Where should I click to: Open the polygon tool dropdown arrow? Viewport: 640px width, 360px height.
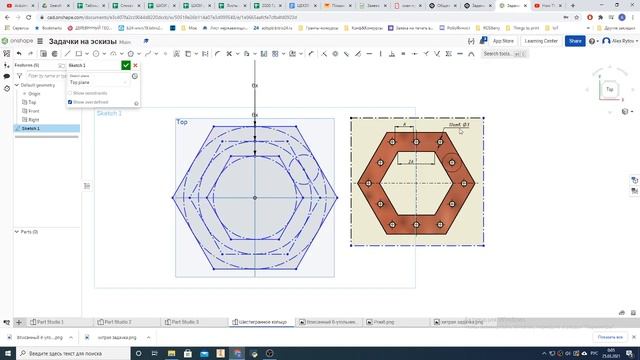click(139, 53)
